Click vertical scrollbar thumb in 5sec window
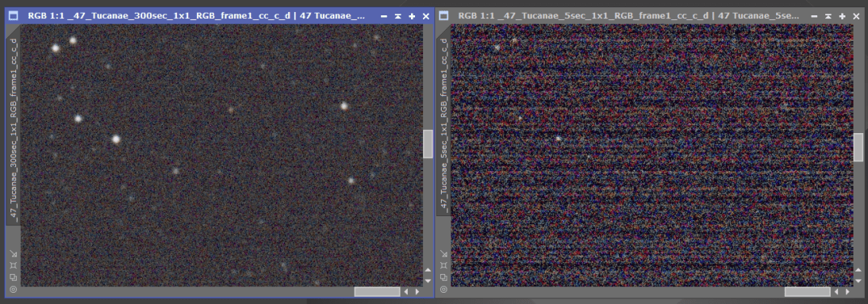 (x=858, y=147)
